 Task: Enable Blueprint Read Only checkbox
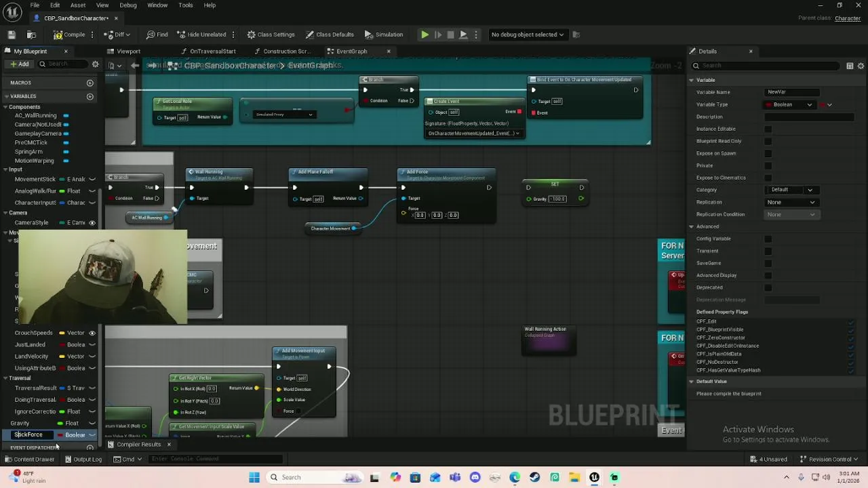pyautogui.click(x=768, y=141)
